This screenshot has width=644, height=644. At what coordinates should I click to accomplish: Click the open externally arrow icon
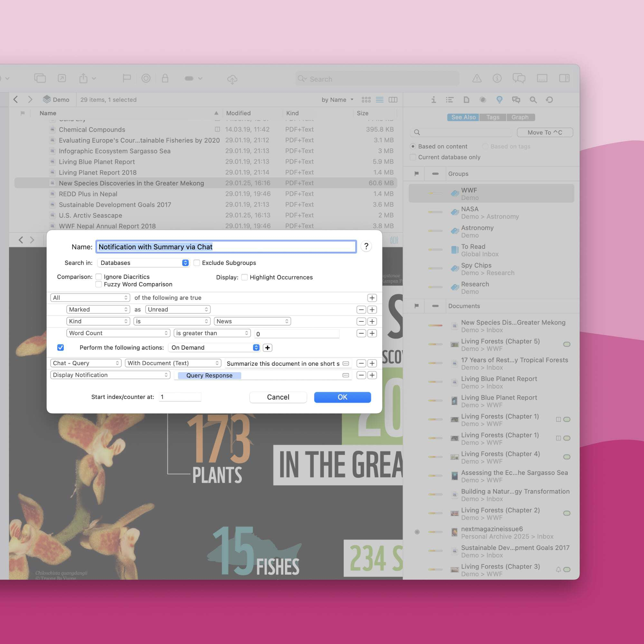(62, 78)
